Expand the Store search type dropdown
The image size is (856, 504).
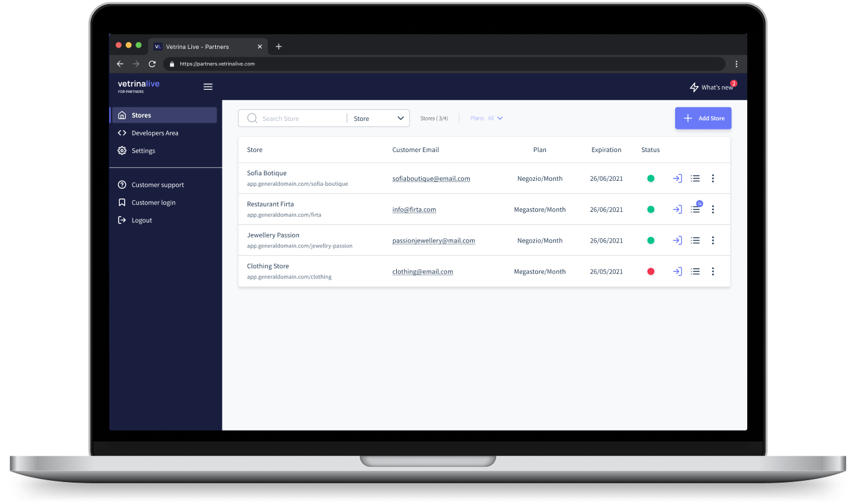[x=378, y=119]
